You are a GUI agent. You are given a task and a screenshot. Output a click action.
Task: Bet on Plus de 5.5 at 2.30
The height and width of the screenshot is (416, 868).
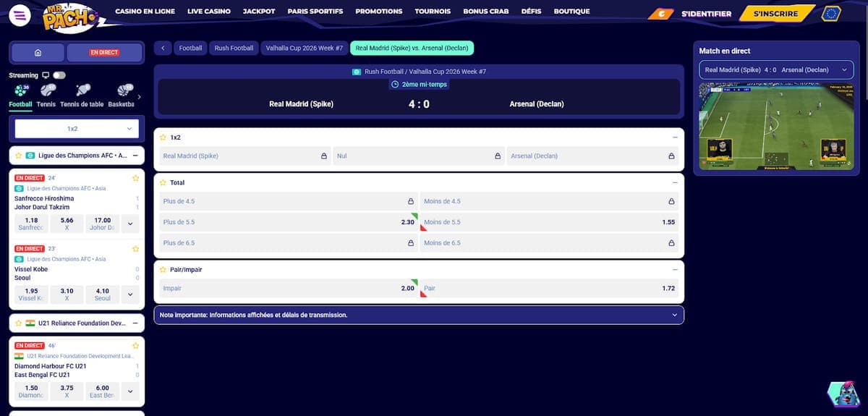point(289,222)
